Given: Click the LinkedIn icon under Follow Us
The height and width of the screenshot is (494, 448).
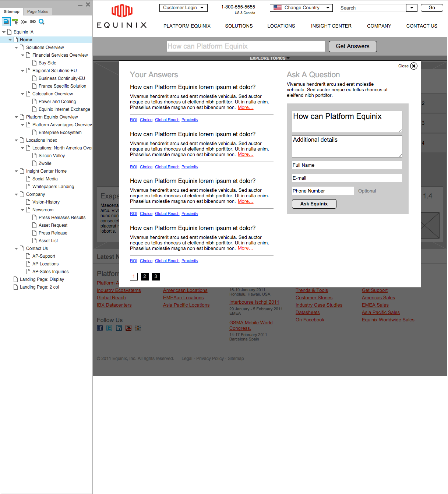Looking at the screenshot, I should (x=119, y=328).
